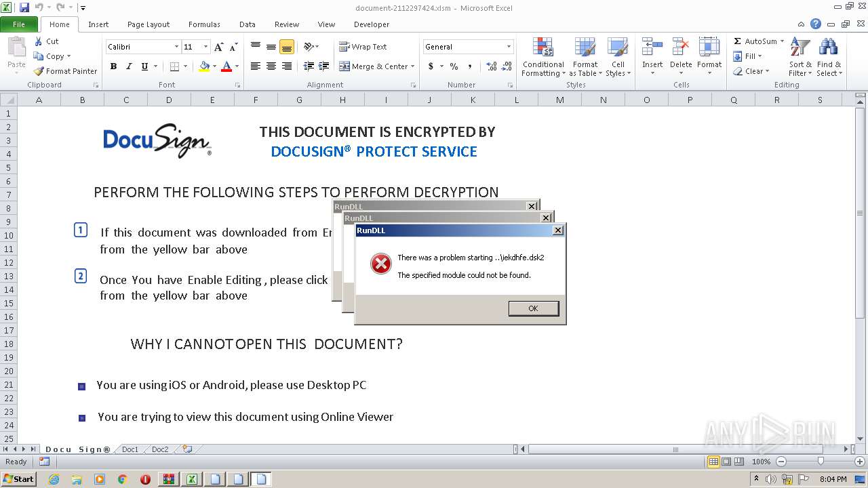Select the Doc1 sheet tab

[130, 449]
